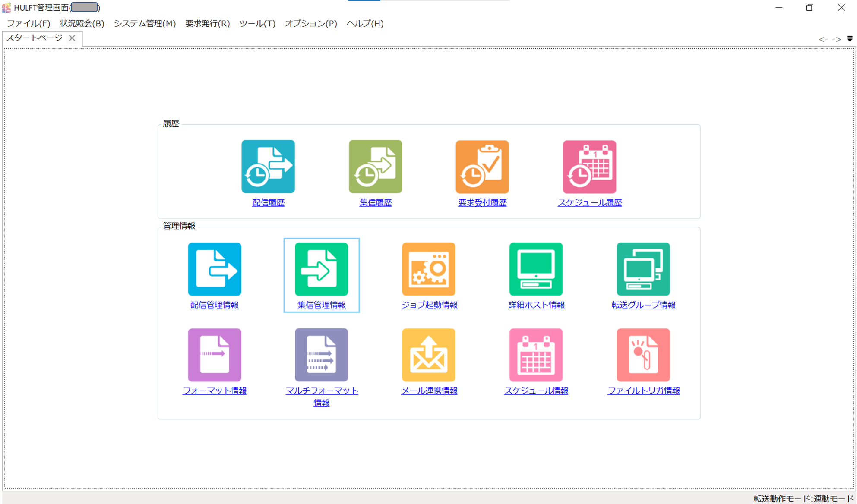Expand the tab list dropdown arrow
This screenshot has width=857, height=504.
[x=850, y=39]
